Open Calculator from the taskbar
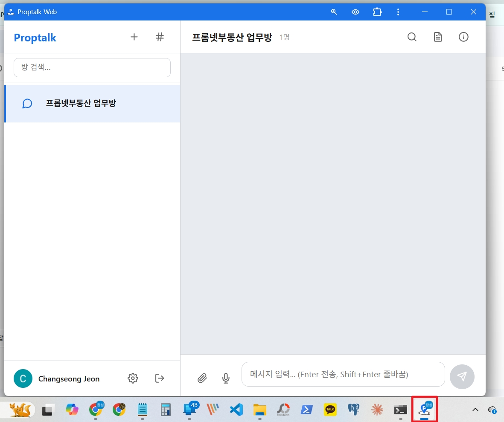Viewport: 504px width, 422px height. tap(166, 410)
